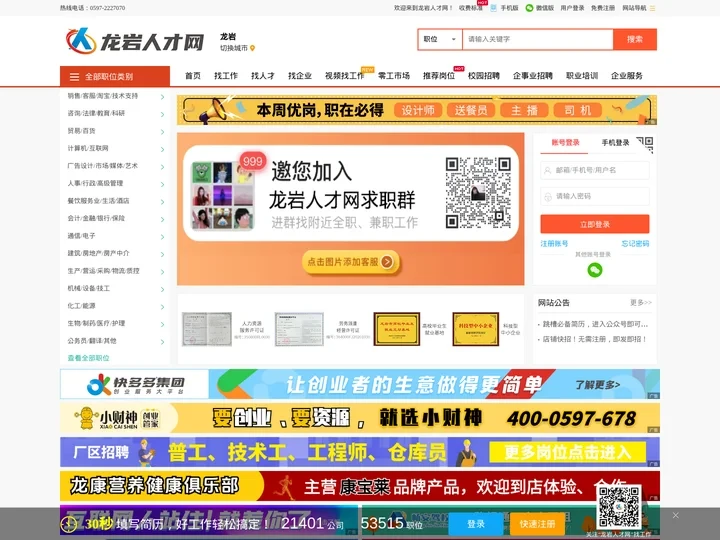Click 查看全部职位 link
The image size is (720, 540).
point(89,358)
